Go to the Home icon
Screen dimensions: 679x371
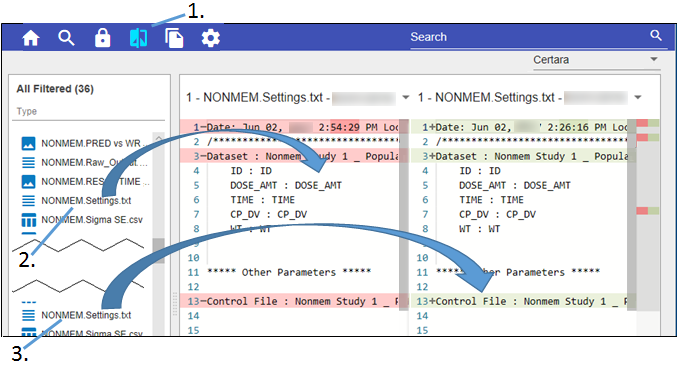coord(31,38)
